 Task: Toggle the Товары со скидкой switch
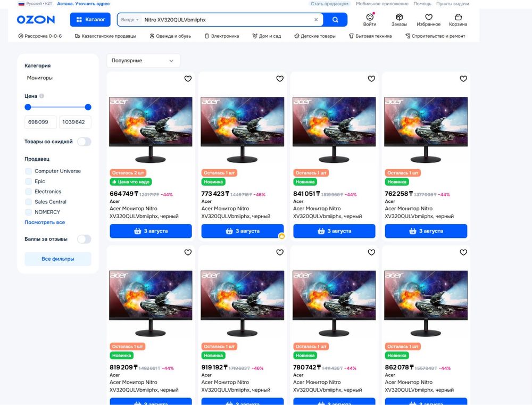pyautogui.click(x=84, y=142)
